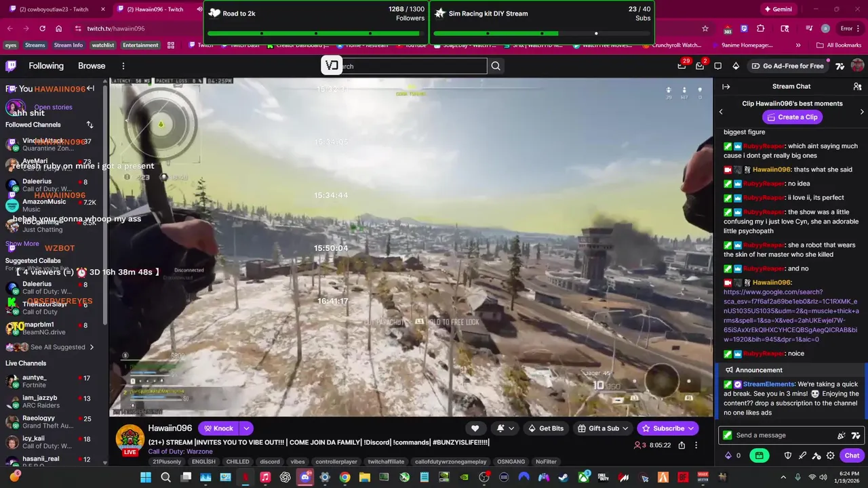This screenshot has width=868, height=488.
Task: Click the search magnifier button
Action: coord(496,66)
